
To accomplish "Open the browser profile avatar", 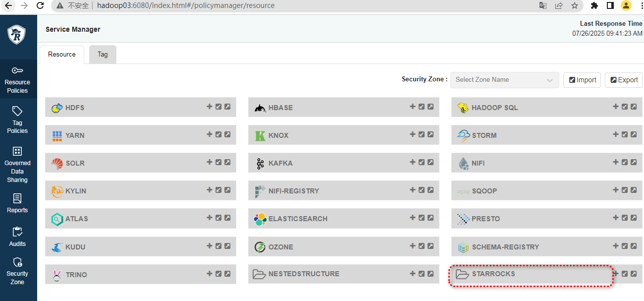I will coord(626,6).
